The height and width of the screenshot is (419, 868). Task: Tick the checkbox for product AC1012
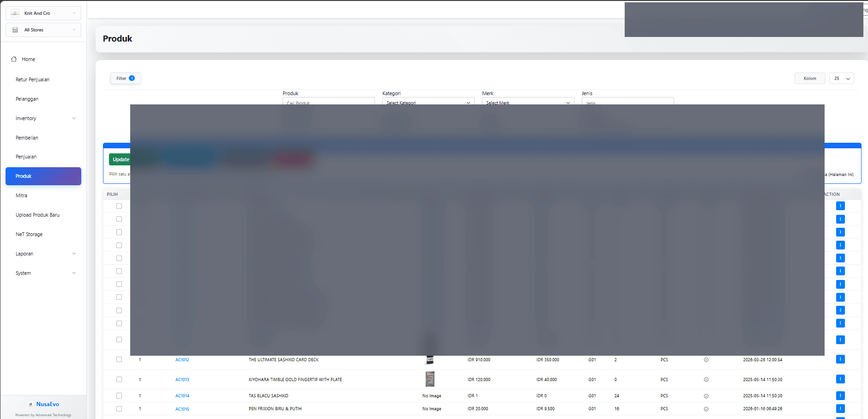click(x=119, y=359)
